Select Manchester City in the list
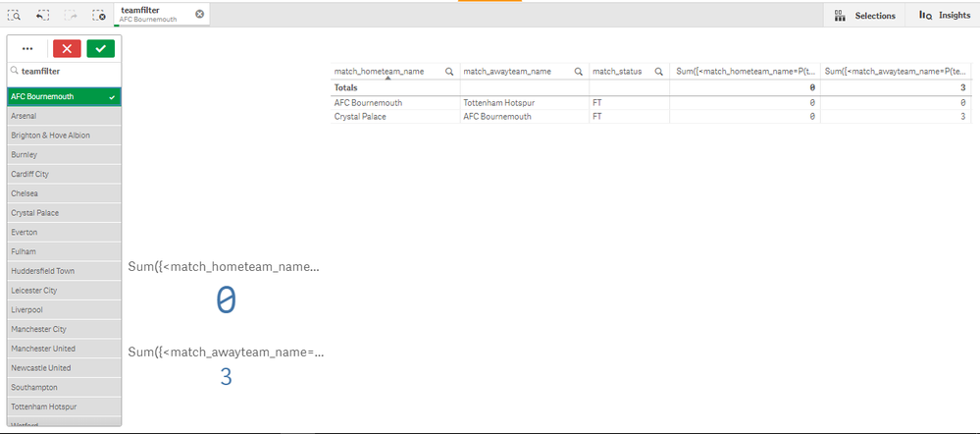This screenshot has height=434, width=980. (65, 330)
